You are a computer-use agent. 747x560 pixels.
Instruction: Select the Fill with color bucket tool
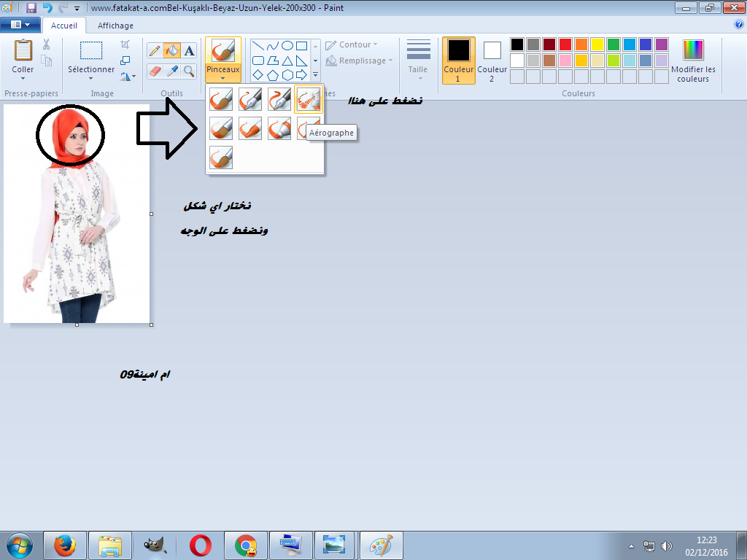[172, 50]
